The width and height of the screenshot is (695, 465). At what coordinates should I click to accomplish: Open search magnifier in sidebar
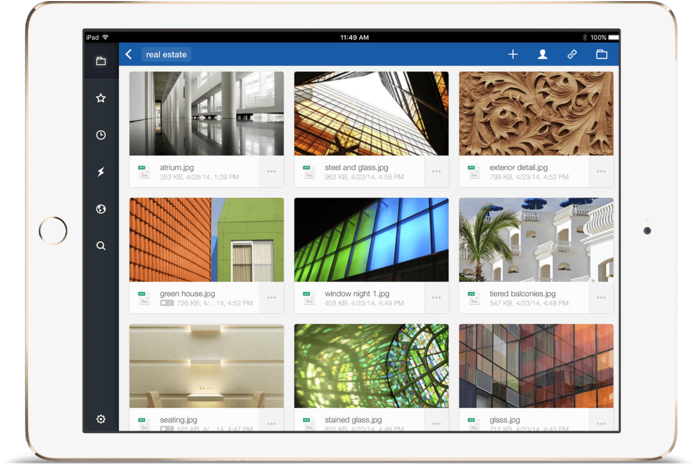click(x=101, y=245)
